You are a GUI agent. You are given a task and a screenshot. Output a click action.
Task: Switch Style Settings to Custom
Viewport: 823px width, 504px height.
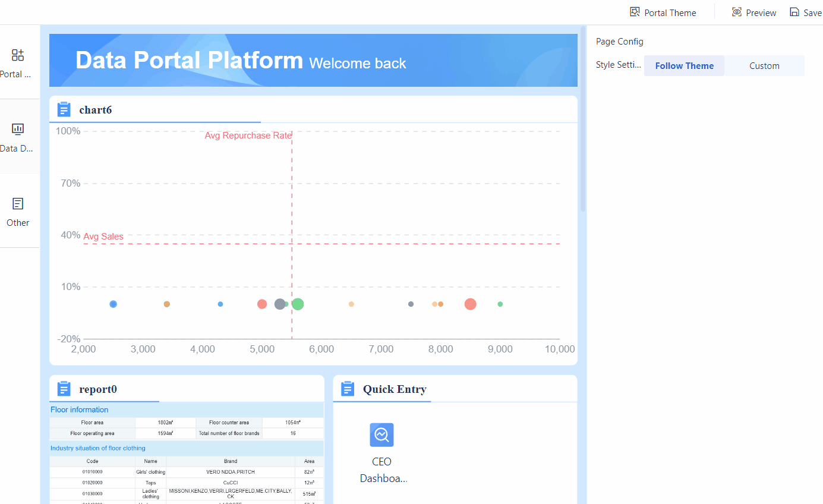coord(764,65)
